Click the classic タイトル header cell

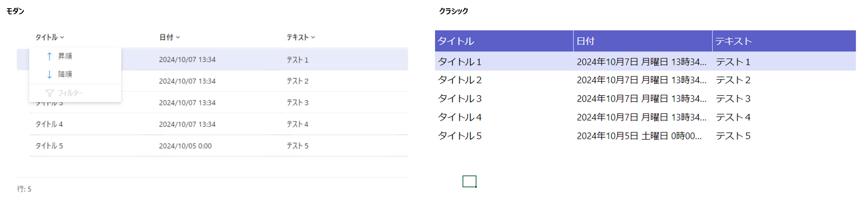coord(504,41)
